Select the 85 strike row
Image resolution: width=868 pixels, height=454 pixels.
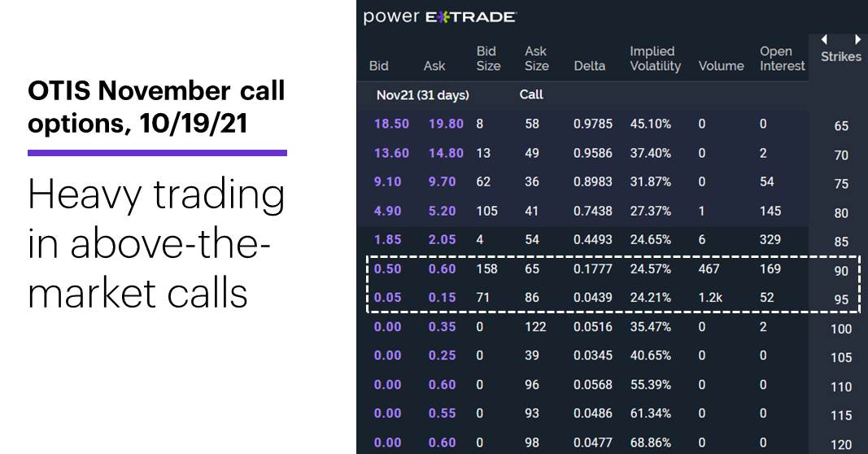coord(613,240)
